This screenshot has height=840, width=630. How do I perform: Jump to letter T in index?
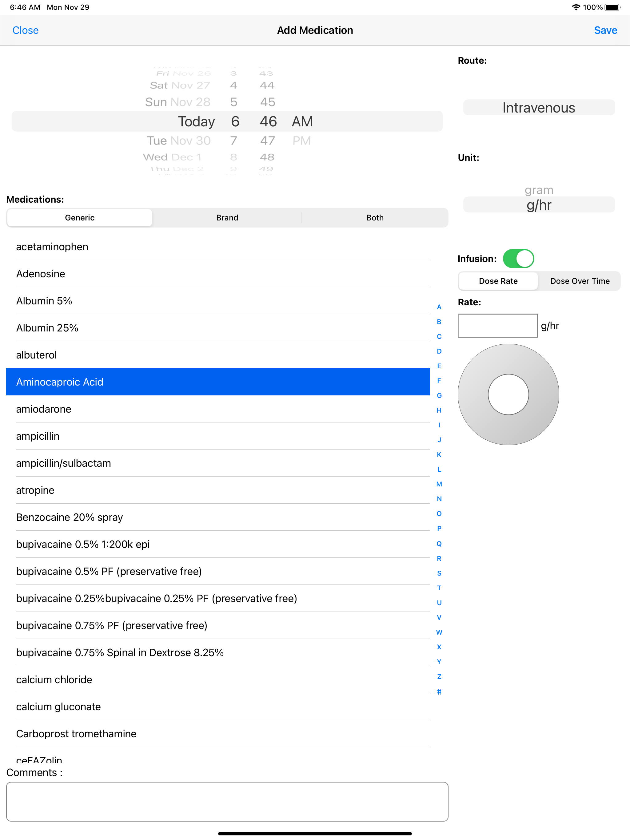[x=439, y=588]
